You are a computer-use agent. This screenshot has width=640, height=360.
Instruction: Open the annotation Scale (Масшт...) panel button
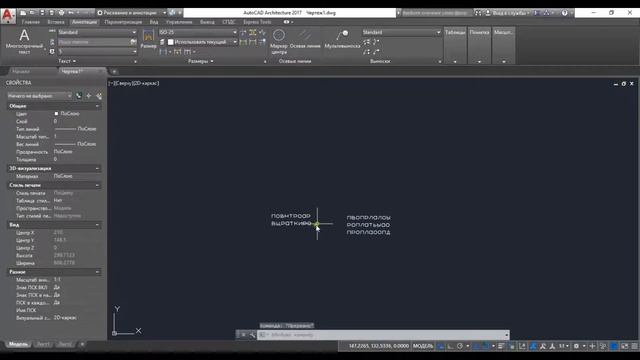coord(504,46)
